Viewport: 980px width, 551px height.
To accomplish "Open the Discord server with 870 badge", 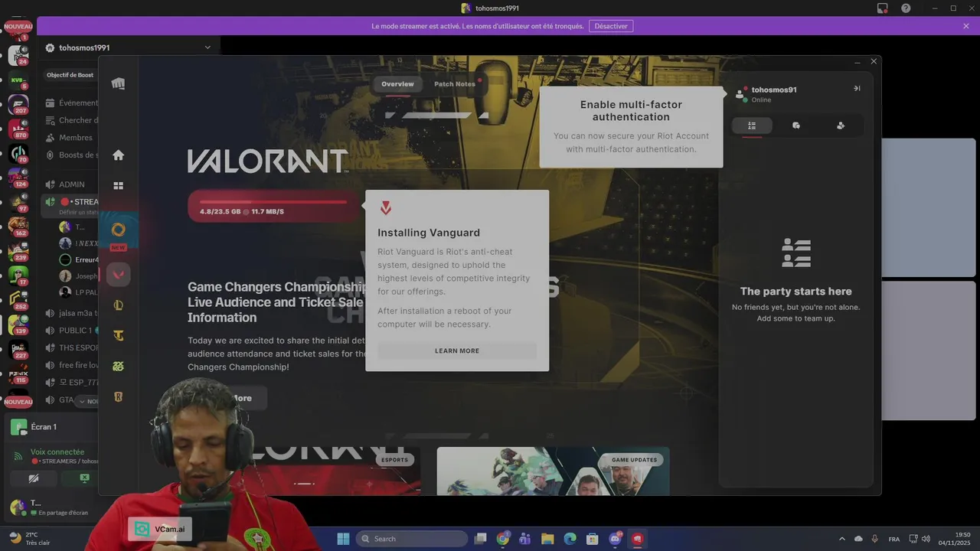I will pos(18,129).
